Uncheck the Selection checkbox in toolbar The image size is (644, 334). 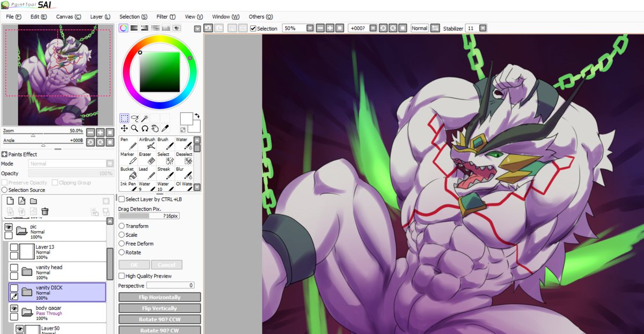click(253, 28)
